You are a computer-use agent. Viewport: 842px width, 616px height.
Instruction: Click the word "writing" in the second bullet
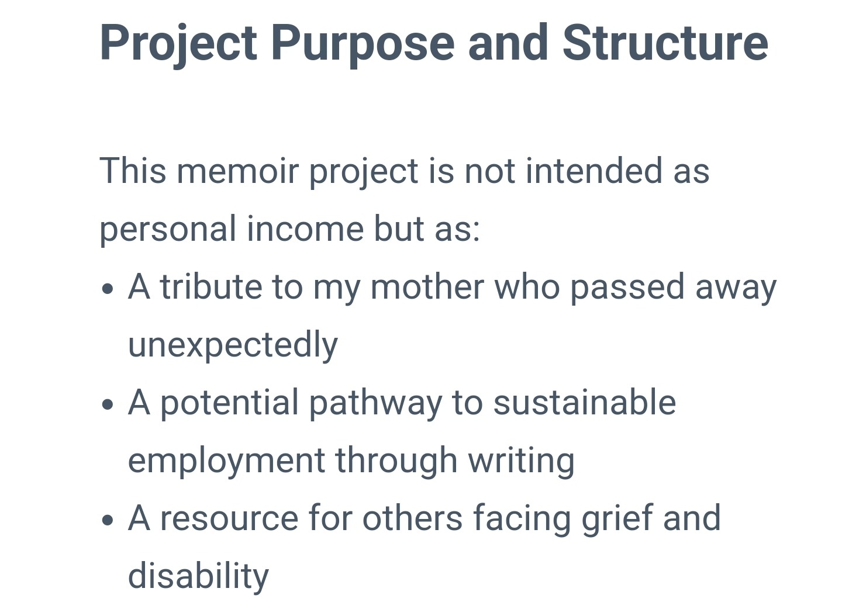pos(521,460)
